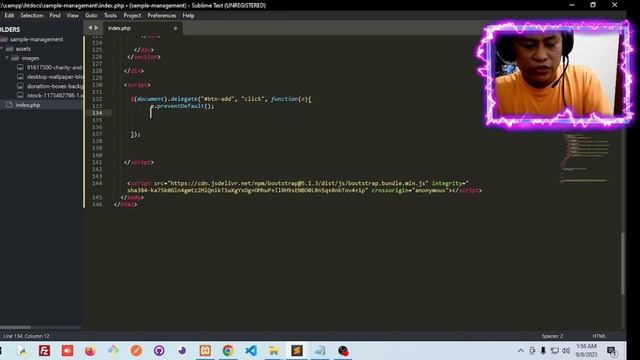Go to next tab with right arrow

click(x=96, y=28)
